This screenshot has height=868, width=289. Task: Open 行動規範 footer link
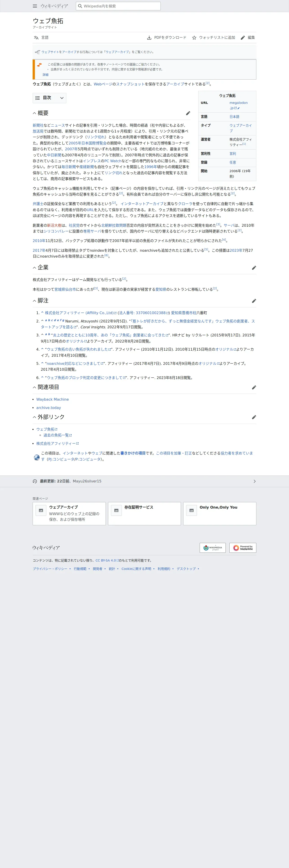click(80, 569)
